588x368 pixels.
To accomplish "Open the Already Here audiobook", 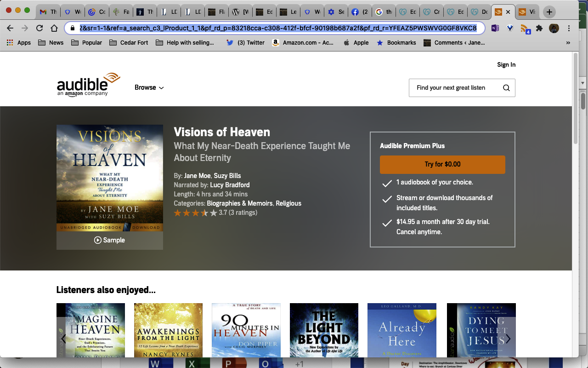I will pos(402,330).
